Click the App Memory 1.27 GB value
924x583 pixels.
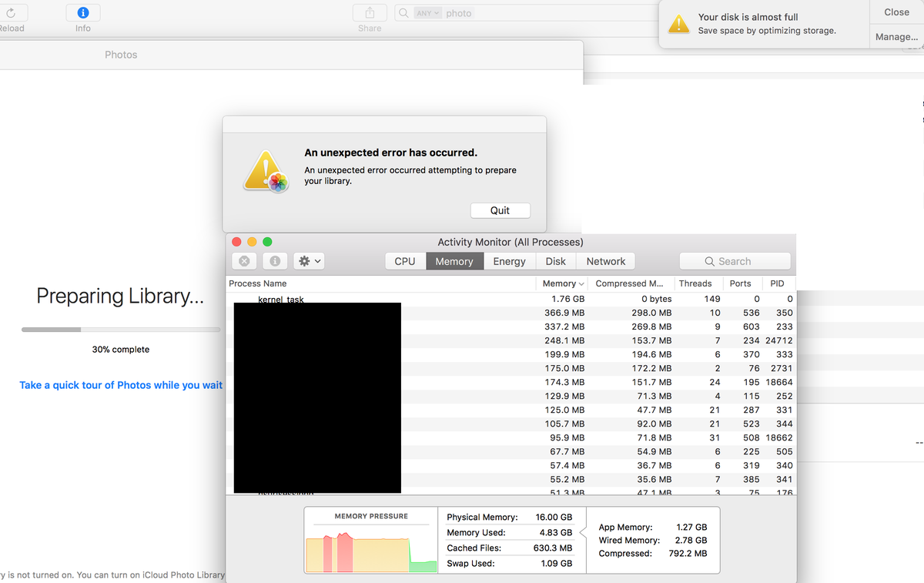tap(691, 528)
